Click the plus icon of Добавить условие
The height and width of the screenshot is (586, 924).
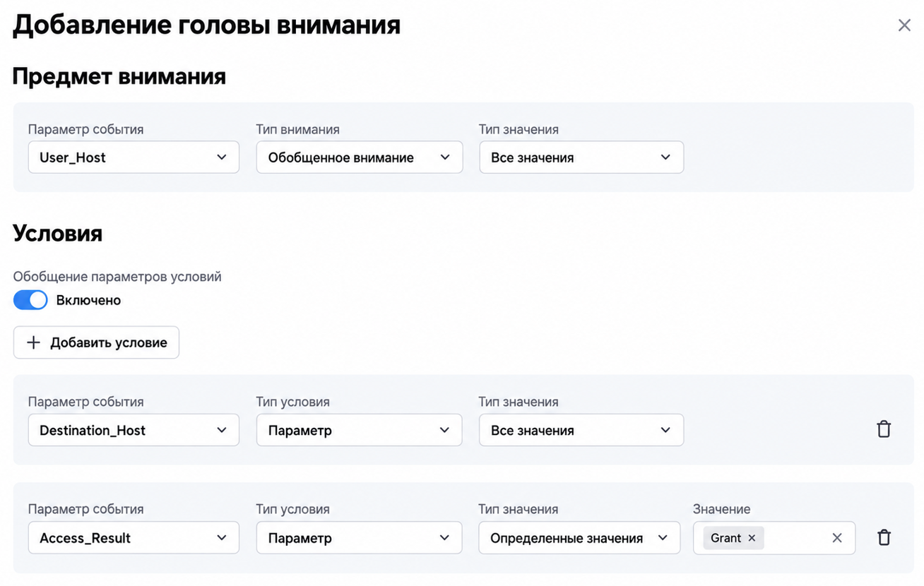[x=33, y=342]
